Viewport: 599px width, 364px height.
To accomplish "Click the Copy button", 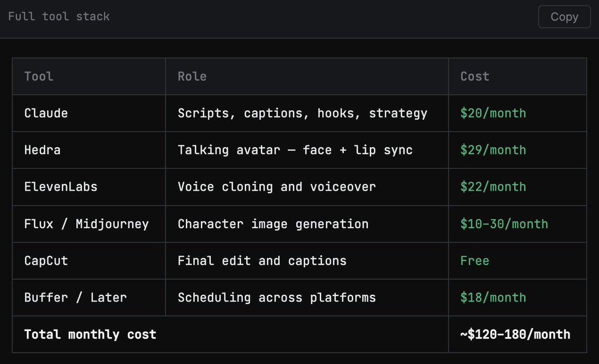I will tap(564, 17).
